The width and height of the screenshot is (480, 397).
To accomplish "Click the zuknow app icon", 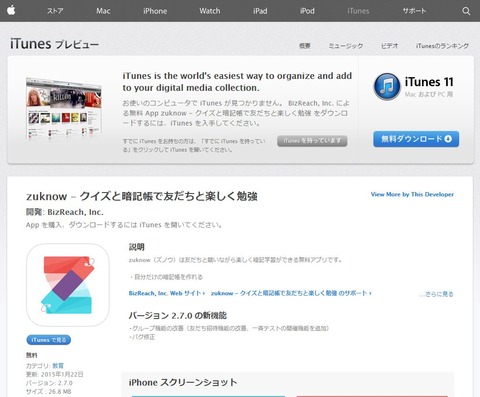I will point(68,285).
